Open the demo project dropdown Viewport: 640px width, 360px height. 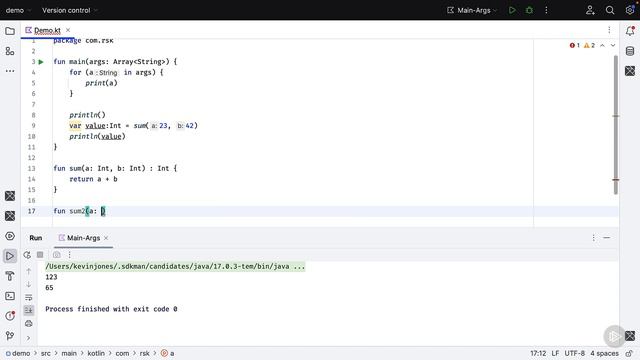click(18, 10)
